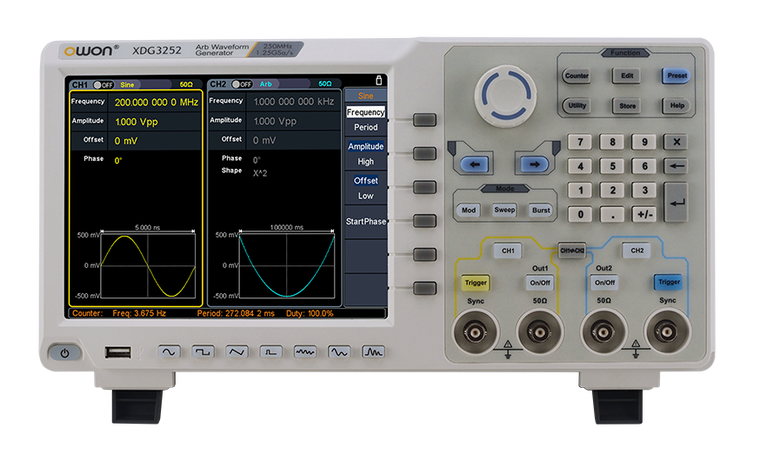Click the Sine menu title tab
Screen dimensions: 760x468
tap(365, 95)
